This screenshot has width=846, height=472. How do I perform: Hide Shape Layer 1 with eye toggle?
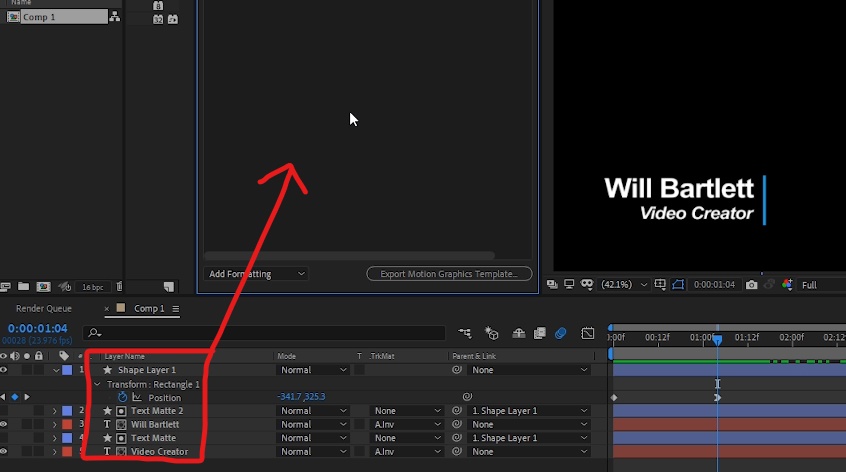point(4,370)
